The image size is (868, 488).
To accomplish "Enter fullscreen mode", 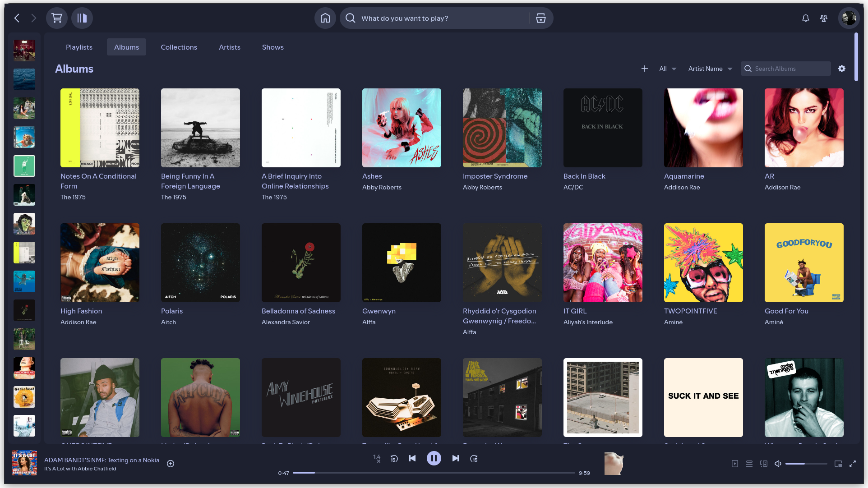I will pos(853,463).
